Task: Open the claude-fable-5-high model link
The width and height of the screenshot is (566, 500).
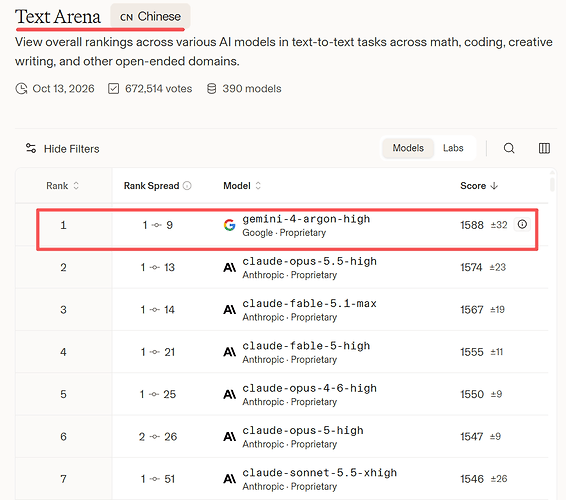Action: coord(306,346)
